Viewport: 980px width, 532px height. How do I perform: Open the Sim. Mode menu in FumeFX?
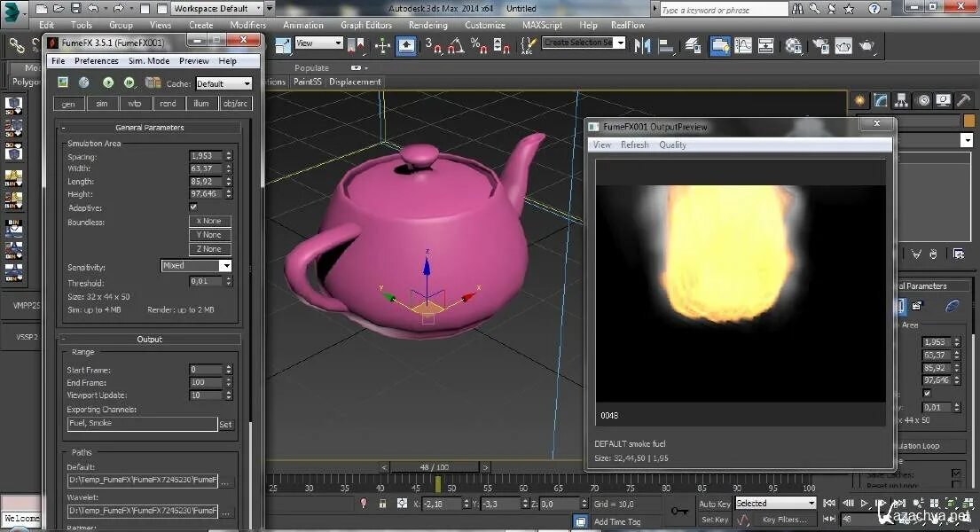tap(149, 60)
